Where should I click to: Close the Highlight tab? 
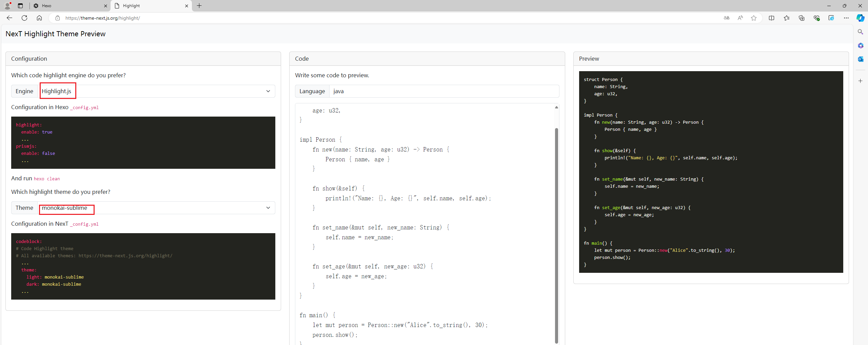point(186,6)
